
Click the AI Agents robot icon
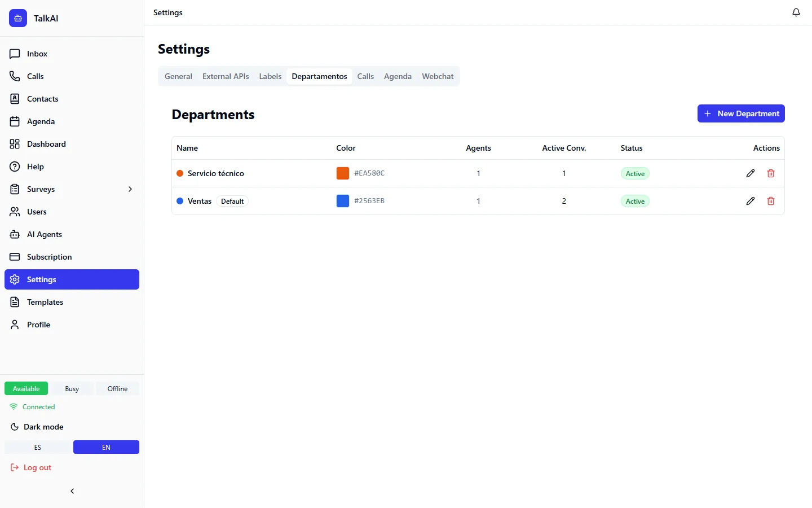pyautogui.click(x=15, y=234)
